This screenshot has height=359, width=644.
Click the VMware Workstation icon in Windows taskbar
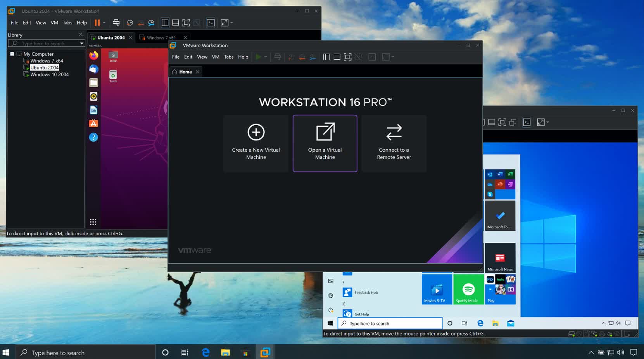pyautogui.click(x=265, y=352)
